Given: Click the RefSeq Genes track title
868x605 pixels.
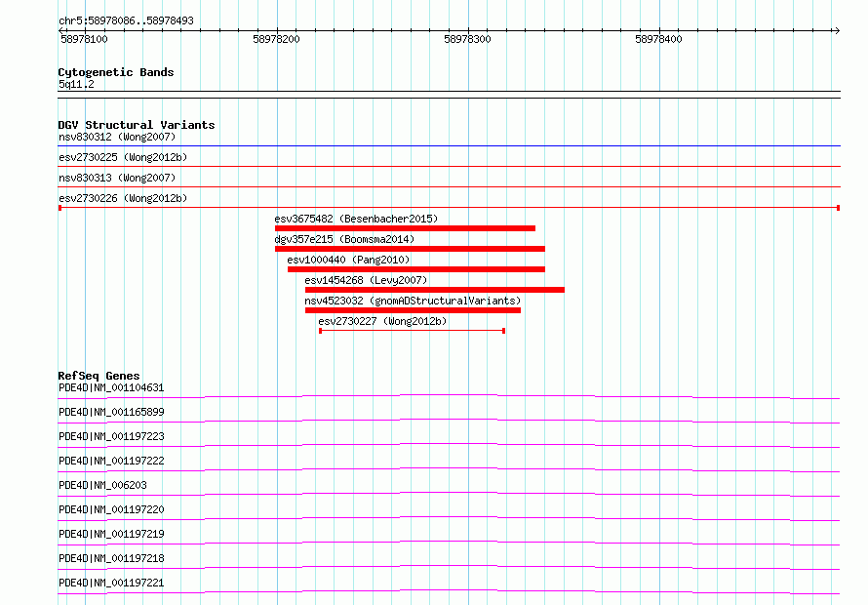Looking at the screenshot, I should click(99, 376).
